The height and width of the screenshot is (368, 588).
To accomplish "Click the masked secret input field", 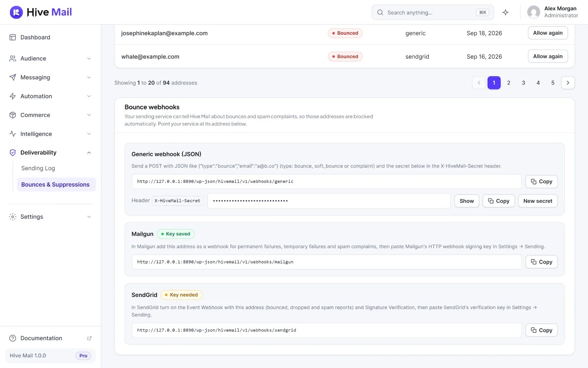I will tap(329, 201).
